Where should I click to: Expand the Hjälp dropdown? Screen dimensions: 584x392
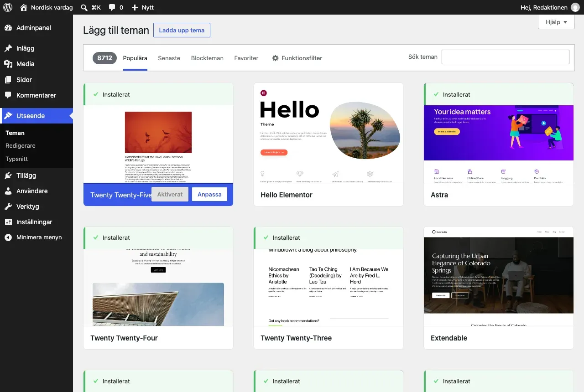pos(556,22)
